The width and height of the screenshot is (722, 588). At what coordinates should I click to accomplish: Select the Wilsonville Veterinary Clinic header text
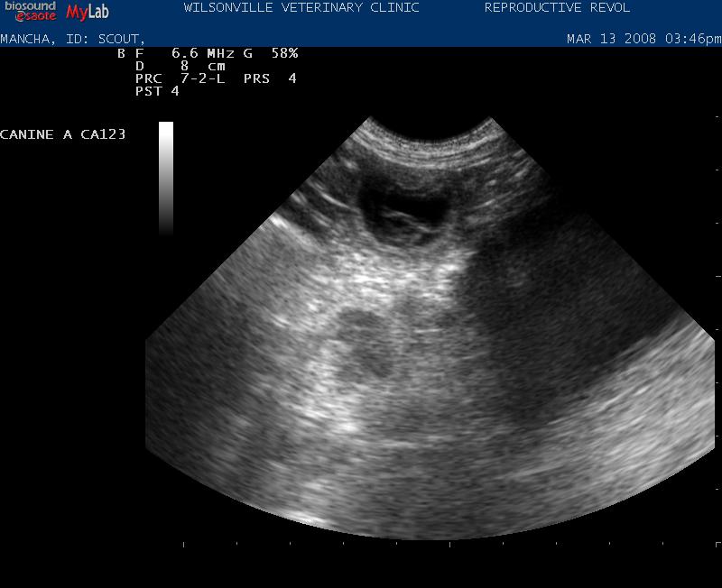(x=301, y=8)
